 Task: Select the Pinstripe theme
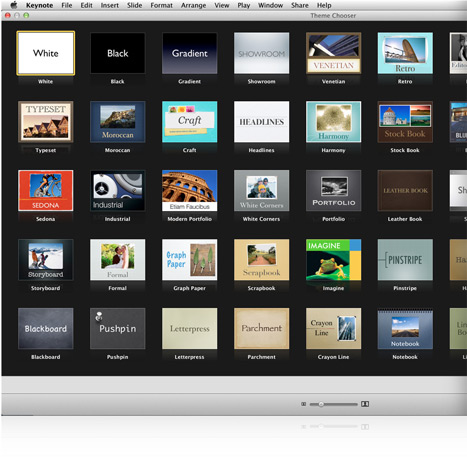pos(405,260)
